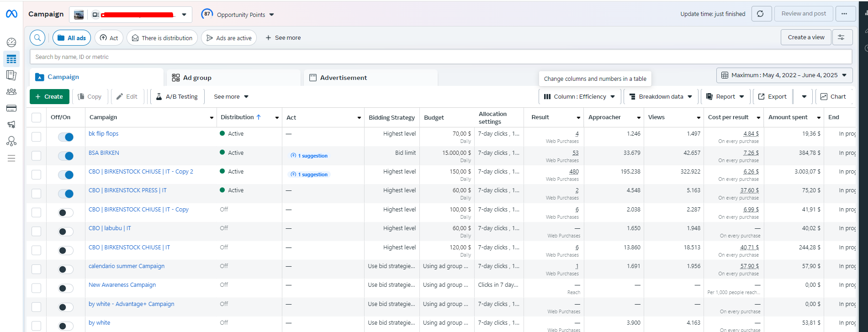
Task: Open billing card icon in sidebar
Action: click(x=11, y=108)
